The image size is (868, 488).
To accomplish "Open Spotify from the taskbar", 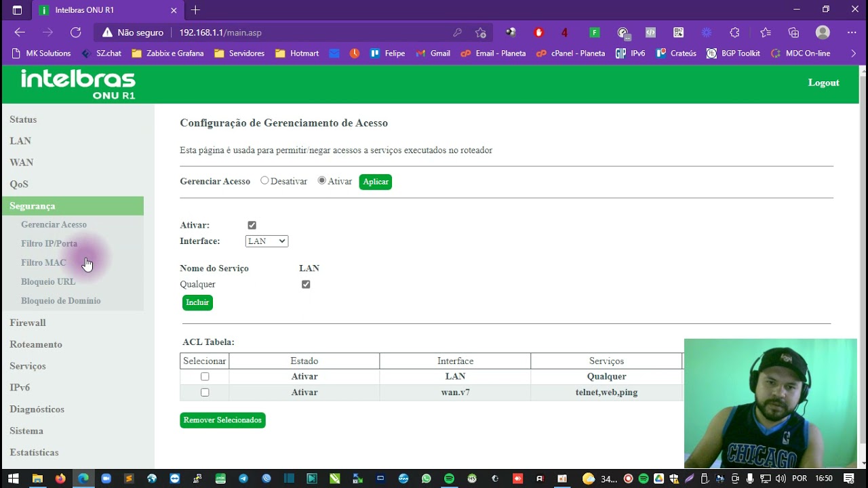I will (x=449, y=479).
